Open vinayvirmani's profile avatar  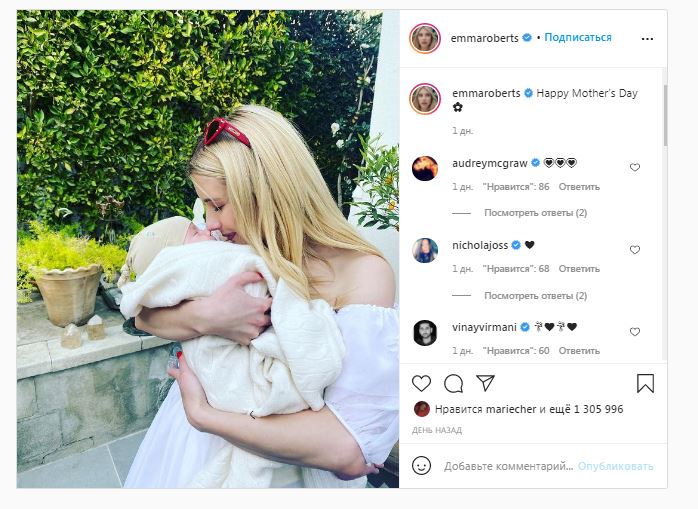tap(425, 332)
